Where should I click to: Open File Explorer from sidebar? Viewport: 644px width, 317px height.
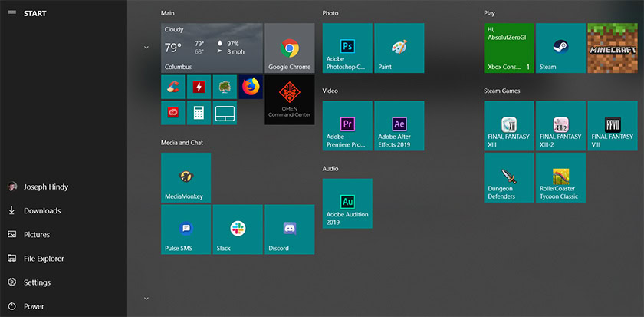pos(64,259)
